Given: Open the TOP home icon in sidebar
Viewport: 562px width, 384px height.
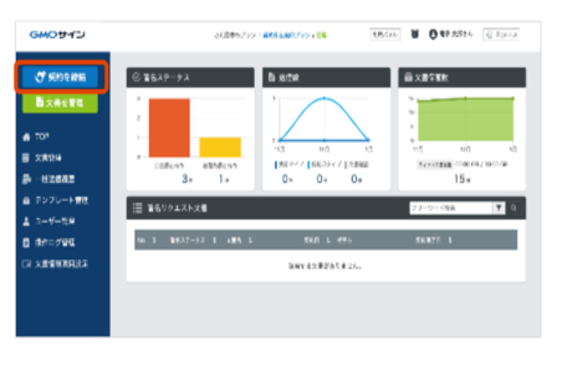Looking at the screenshot, I should point(26,137).
